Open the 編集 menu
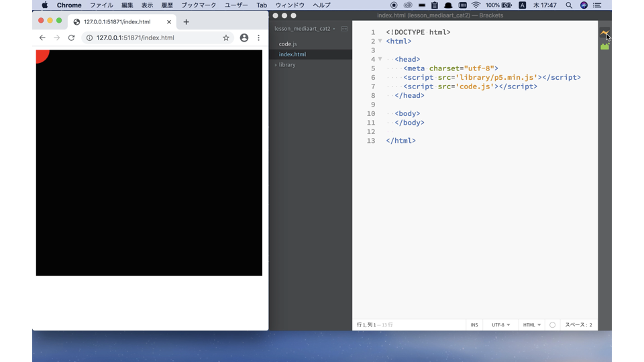The height and width of the screenshot is (362, 644). [127, 5]
